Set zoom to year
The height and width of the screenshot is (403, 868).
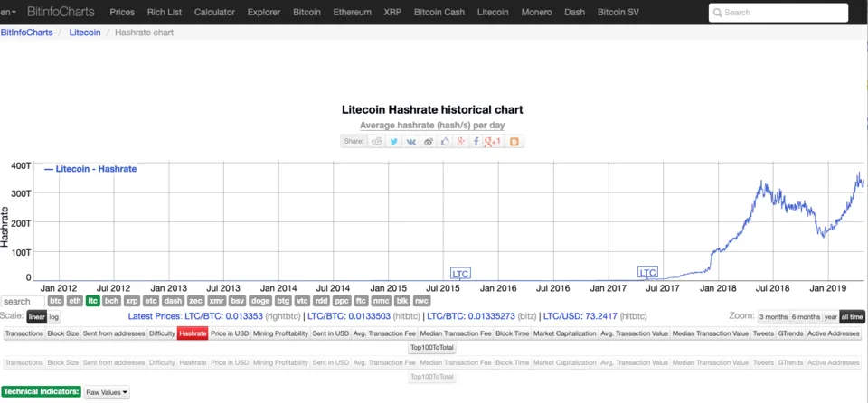coord(830,316)
